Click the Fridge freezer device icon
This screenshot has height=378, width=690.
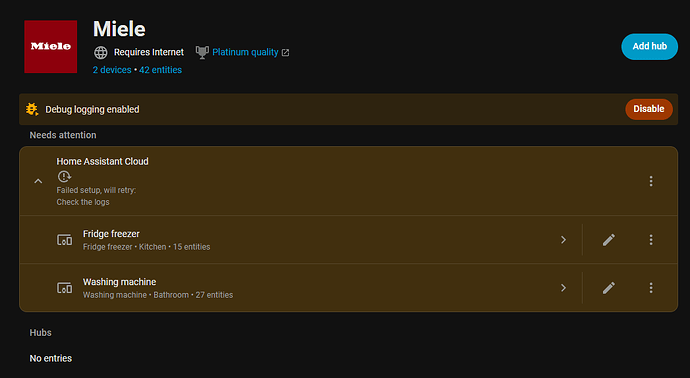(x=65, y=240)
